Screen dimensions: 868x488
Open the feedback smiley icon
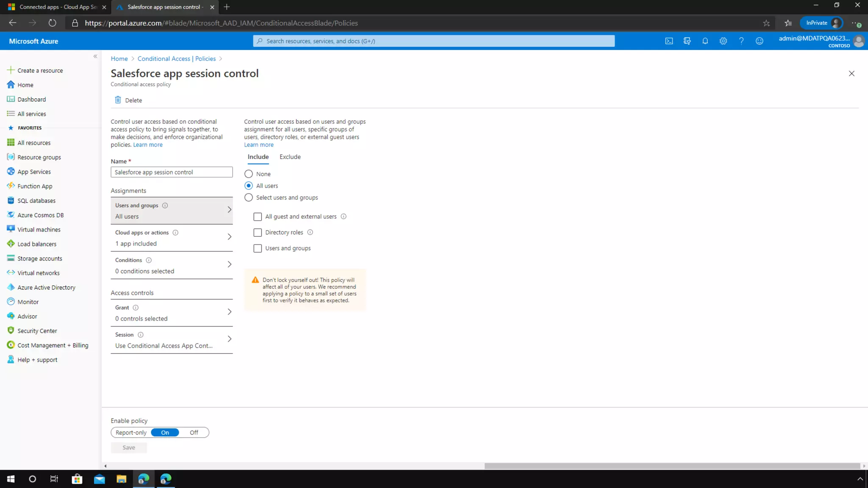tap(759, 41)
